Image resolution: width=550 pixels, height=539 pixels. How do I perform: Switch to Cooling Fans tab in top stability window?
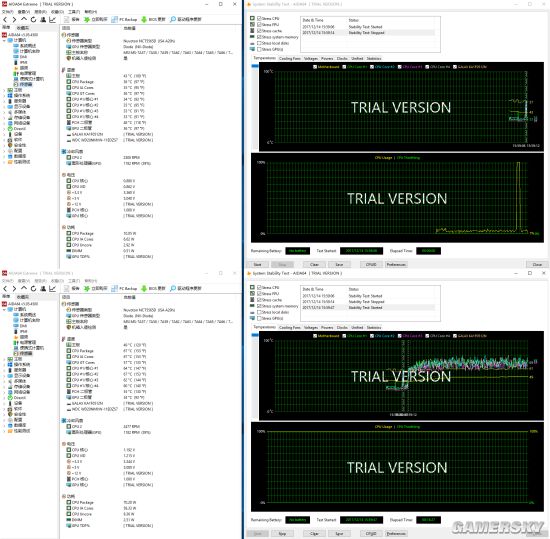pos(290,59)
